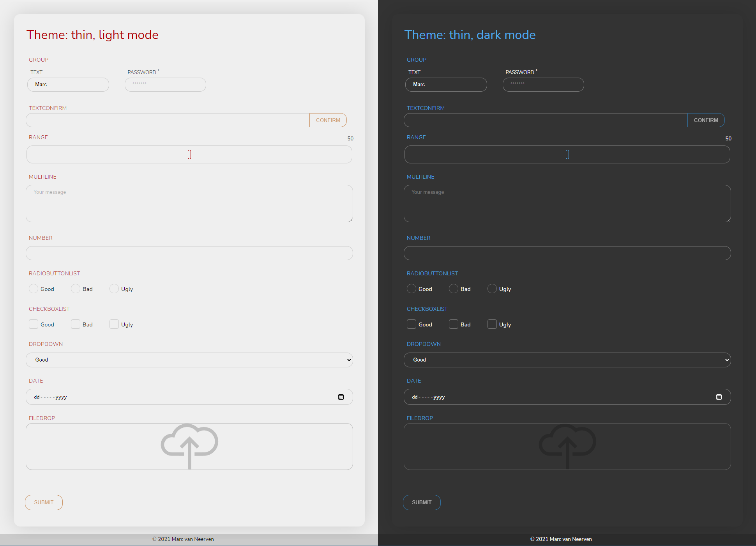Check the Ugly checkbox in light mode
The height and width of the screenshot is (546, 756).
pyautogui.click(x=114, y=324)
